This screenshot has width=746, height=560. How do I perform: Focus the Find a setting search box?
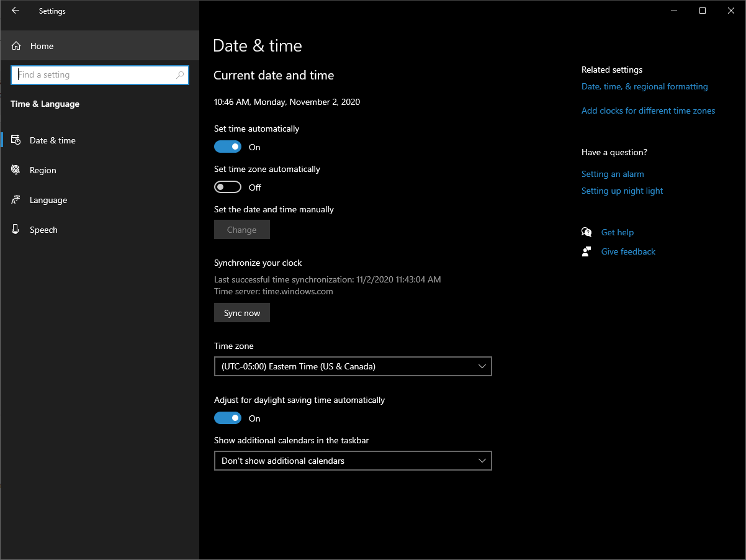tap(100, 75)
